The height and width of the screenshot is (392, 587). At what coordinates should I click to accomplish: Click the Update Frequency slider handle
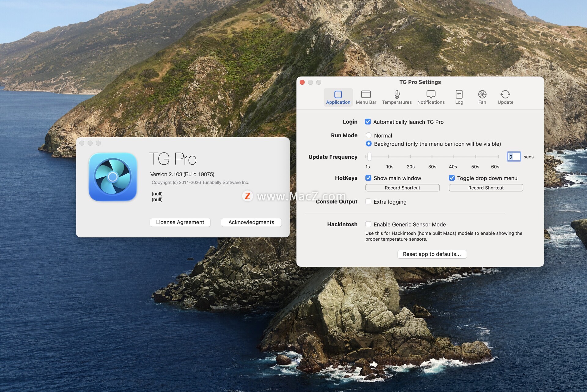tap(369, 157)
